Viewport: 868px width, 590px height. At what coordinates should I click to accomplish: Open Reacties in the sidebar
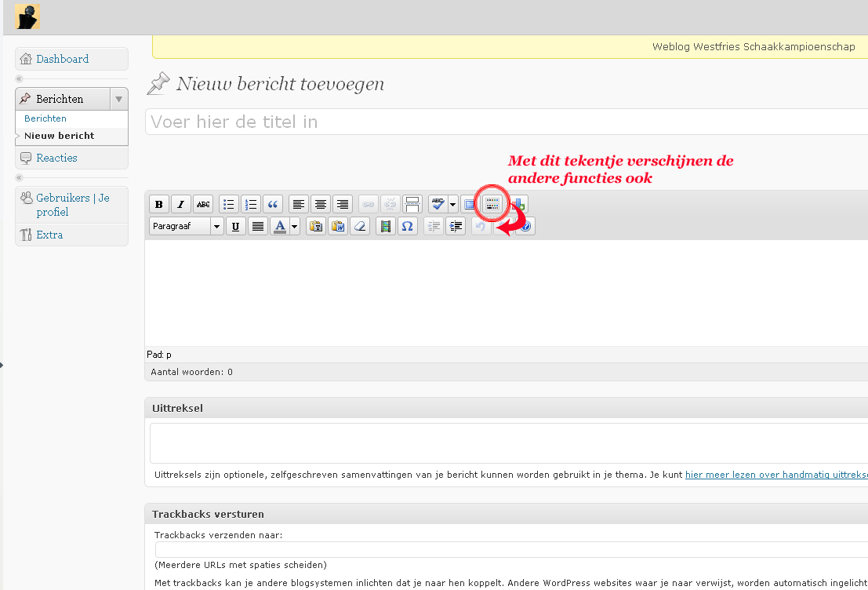[x=56, y=158]
